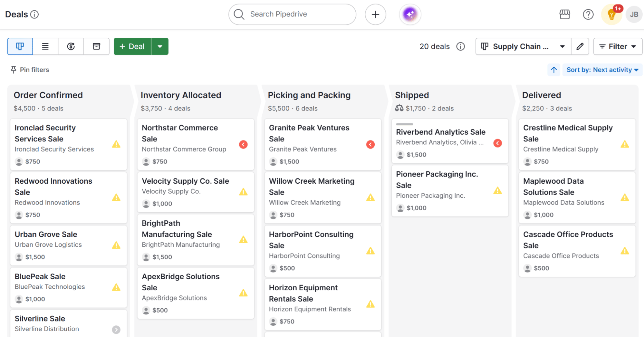The image size is (644, 337).
Task: Open the Filter menu
Action: pos(617,46)
